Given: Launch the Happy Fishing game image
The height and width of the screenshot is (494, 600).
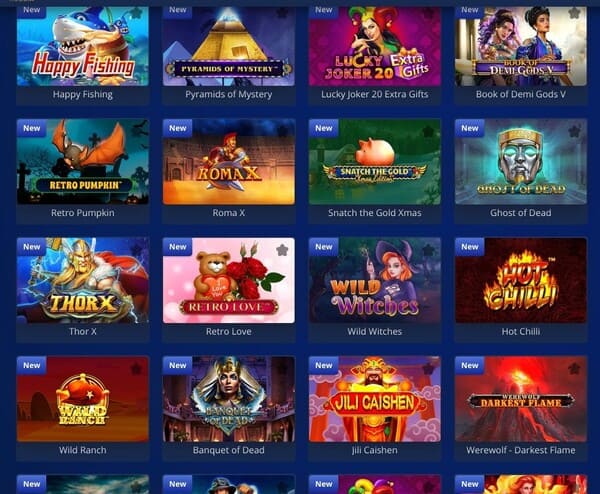Looking at the screenshot, I should (x=83, y=46).
